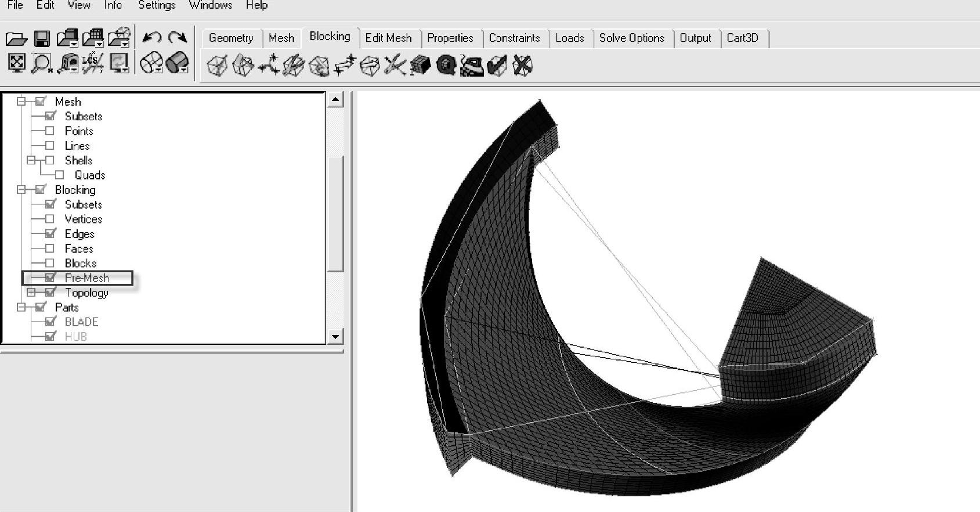Image resolution: width=980 pixels, height=512 pixels.
Task: Click the Save Project floppy icon
Action: tap(42, 39)
